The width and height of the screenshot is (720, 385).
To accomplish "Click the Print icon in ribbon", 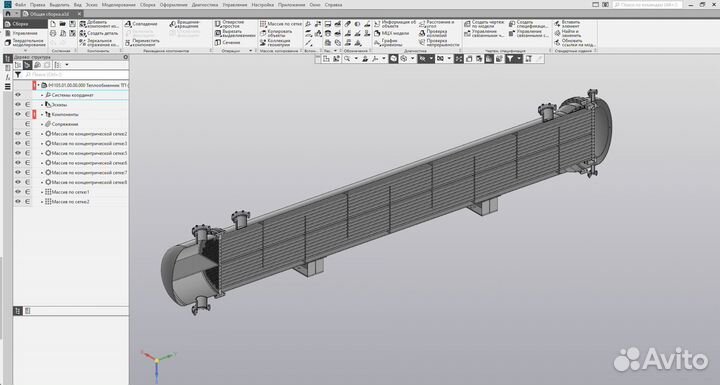I will pyautogui.click(x=53, y=34).
